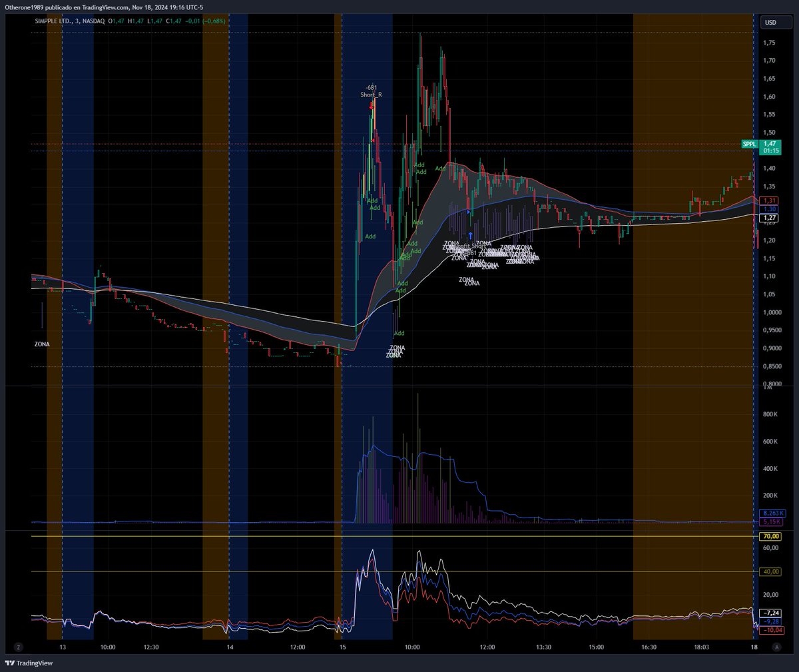Click the 01:15 countdown on the price scale
Image resolution: width=799 pixels, height=672 pixels.
click(770, 151)
